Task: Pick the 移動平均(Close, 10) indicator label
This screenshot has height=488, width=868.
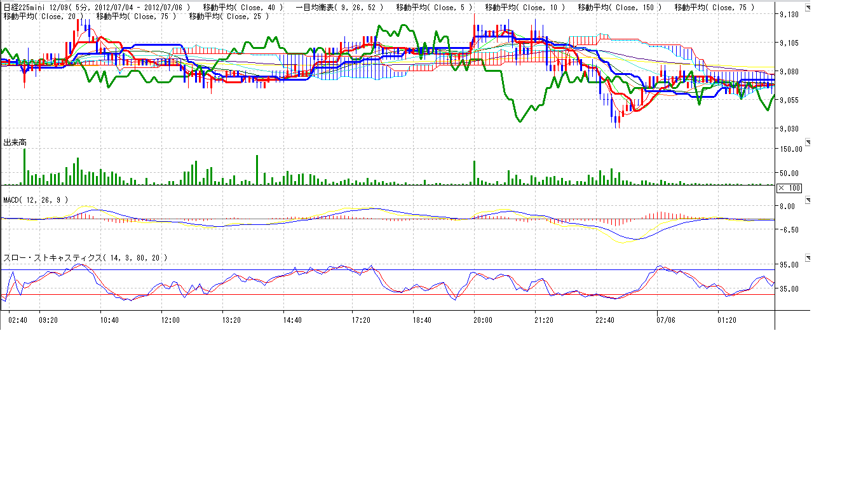Action: (x=525, y=8)
